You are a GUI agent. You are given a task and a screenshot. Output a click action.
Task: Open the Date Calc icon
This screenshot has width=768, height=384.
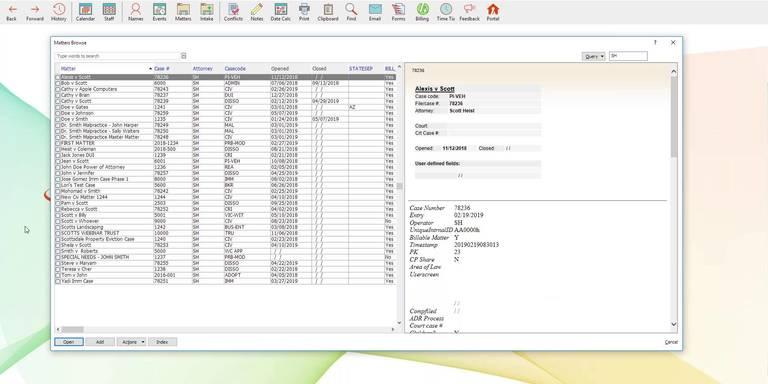click(281, 12)
